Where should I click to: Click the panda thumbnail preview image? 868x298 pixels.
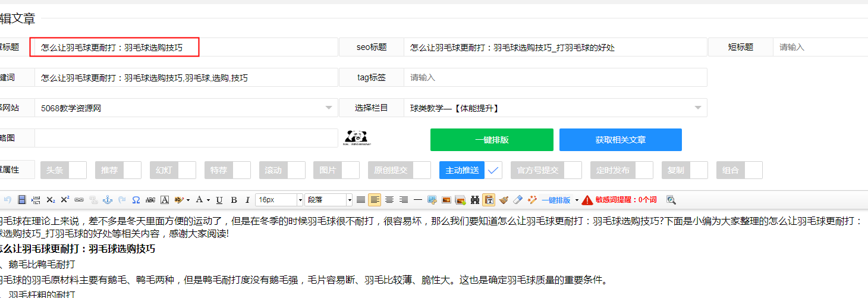pyautogui.click(x=357, y=138)
